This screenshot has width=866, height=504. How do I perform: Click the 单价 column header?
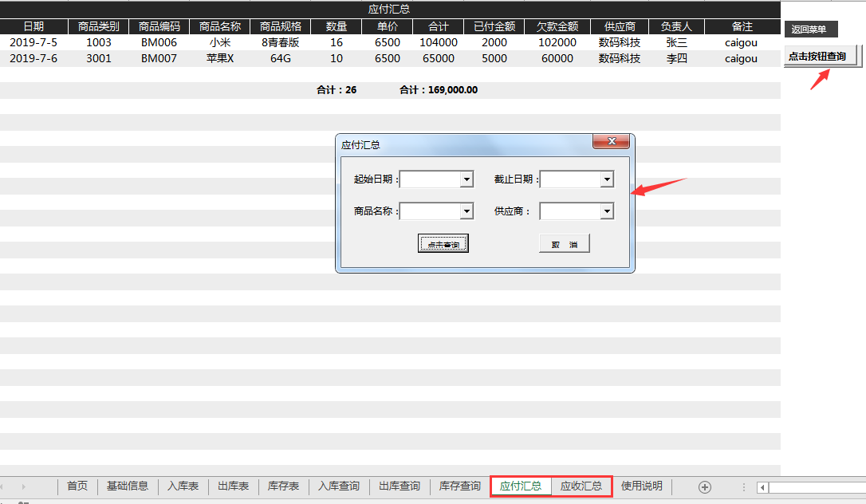click(x=388, y=26)
